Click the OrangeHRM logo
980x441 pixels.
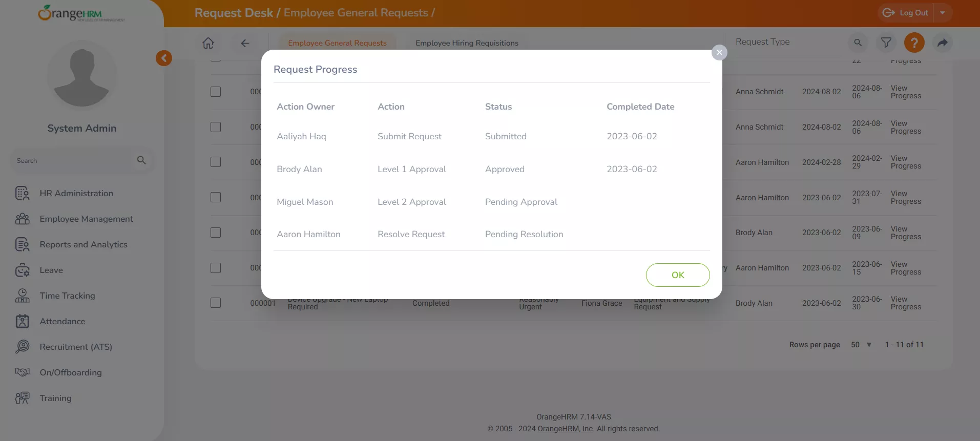81,13
